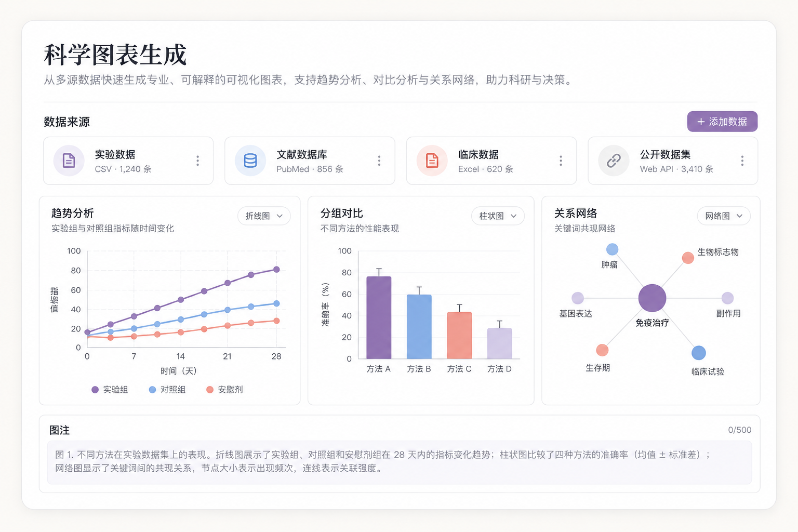
Task: Select the 生物标志物 network node
Action: coord(688,258)
